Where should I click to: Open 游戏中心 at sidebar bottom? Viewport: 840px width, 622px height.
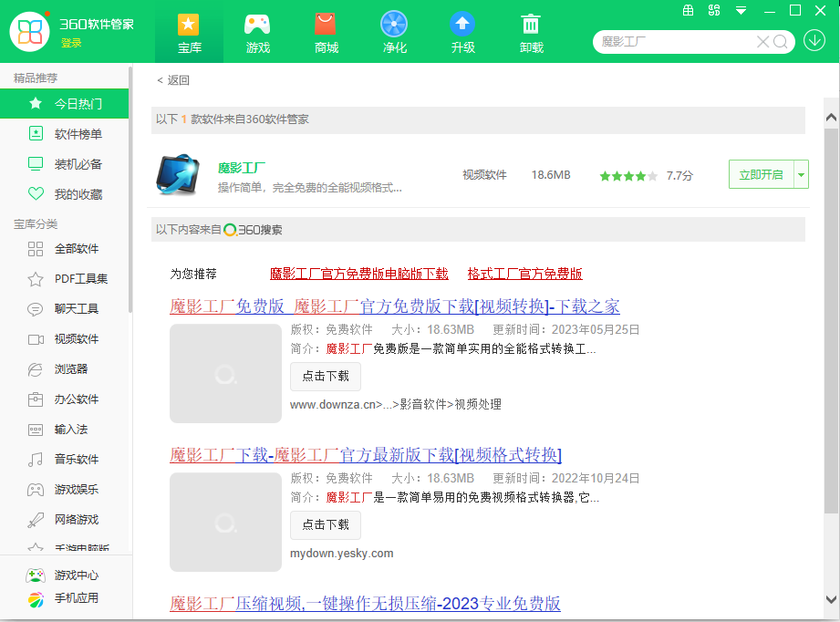[63, 575]
